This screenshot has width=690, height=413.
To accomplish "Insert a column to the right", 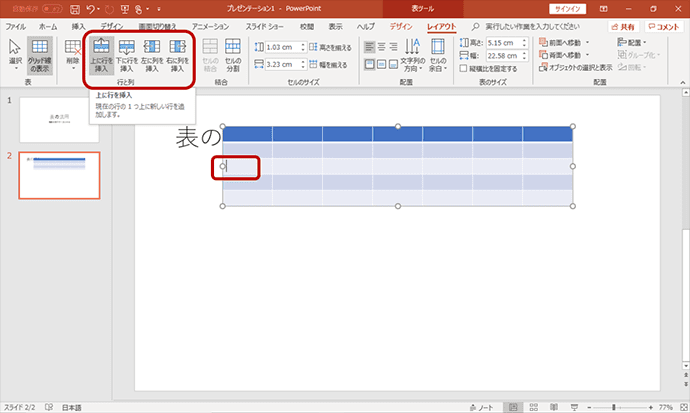I will coord(177,55).
